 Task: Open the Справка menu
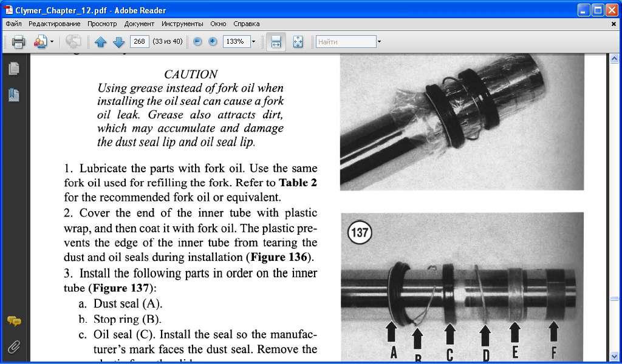pyautogui.click(x=247, y=24)
